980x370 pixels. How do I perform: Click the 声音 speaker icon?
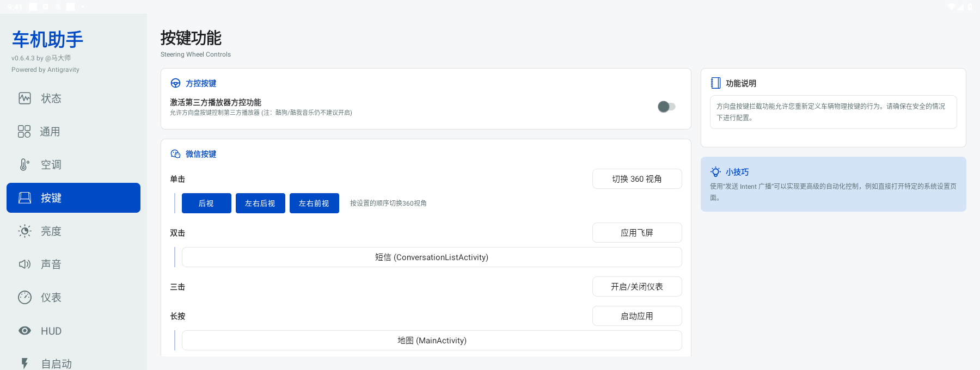tap(24, 264)
